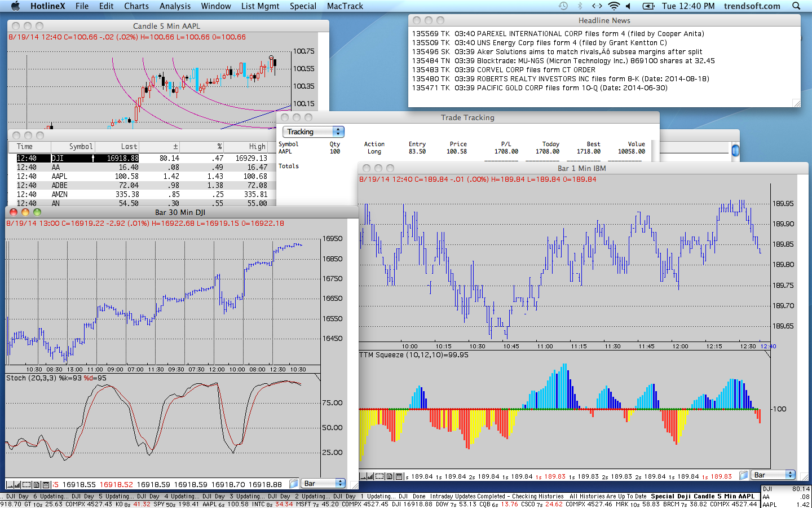Click the filled area chart icon in IBM toolbar
Viewport: 812px width, 508px height.
370,476
